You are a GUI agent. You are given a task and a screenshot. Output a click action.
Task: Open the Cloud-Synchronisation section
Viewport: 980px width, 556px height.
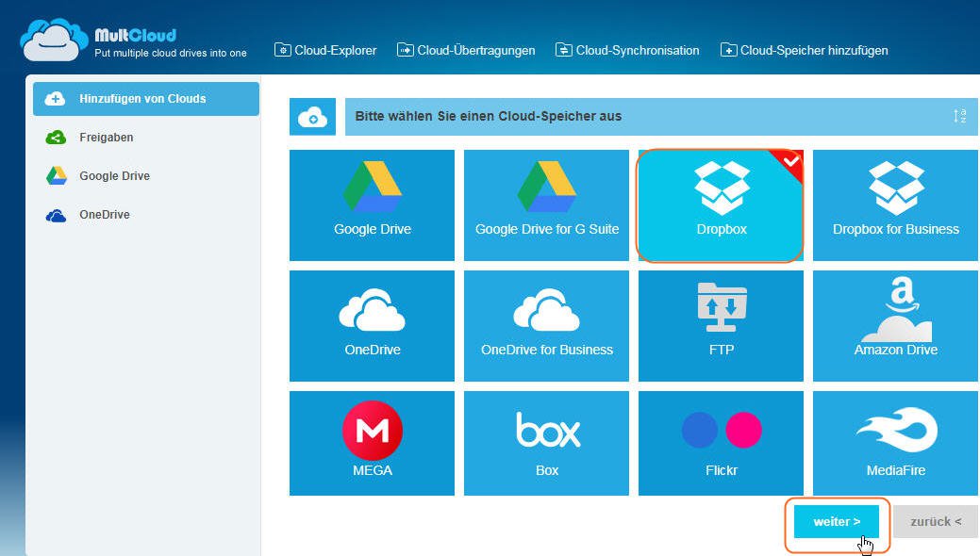click(627, 49)
